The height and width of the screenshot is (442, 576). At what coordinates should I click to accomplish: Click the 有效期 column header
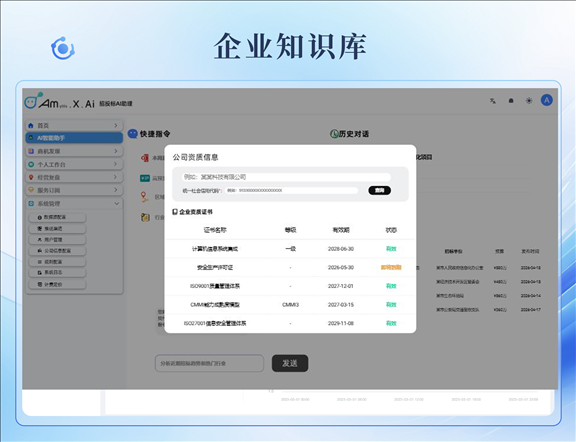click(x=341, y=230)
